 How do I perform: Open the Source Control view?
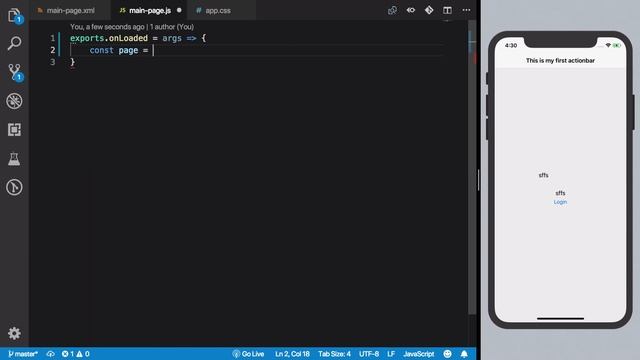pos(14,72)
